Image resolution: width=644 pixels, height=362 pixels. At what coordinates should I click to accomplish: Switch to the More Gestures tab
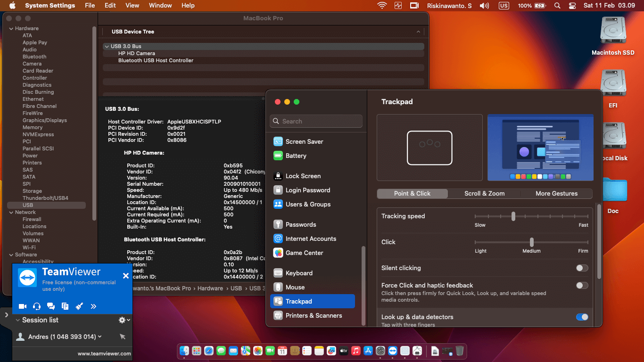coord(556,194)
